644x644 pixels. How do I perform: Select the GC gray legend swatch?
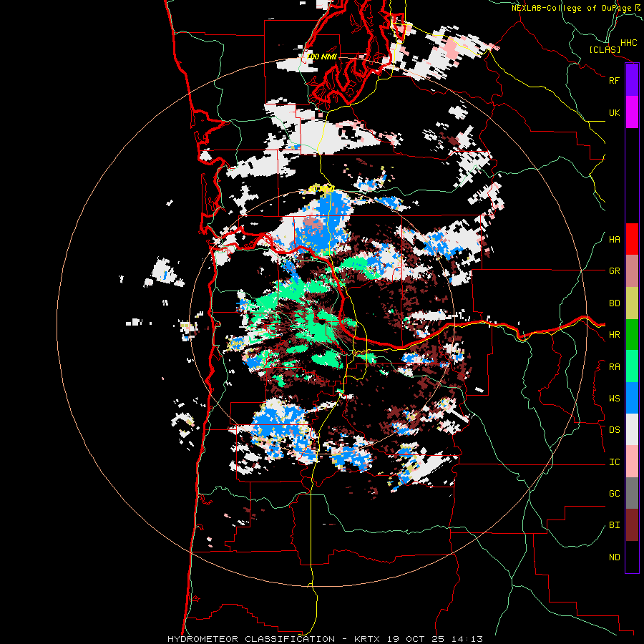(632, 493)
